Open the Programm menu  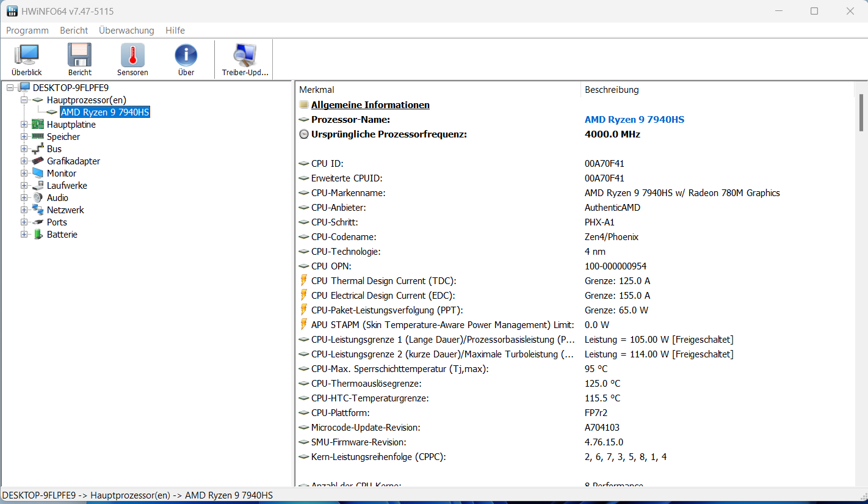click(x=27, y=30)
